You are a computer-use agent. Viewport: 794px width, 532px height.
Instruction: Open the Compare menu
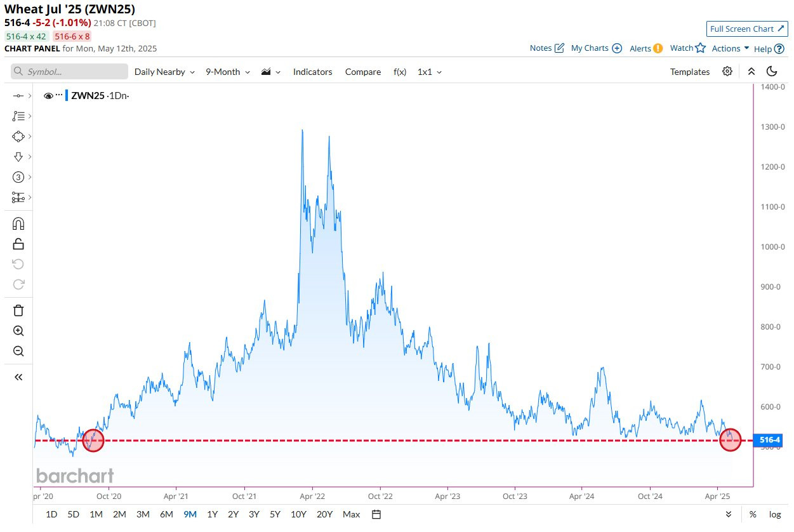363,72
